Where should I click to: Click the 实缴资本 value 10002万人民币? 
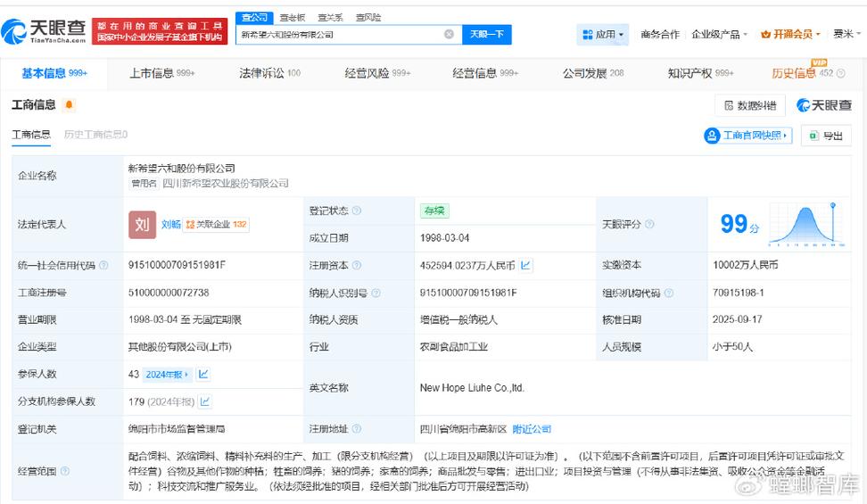[x=746, y=265]
